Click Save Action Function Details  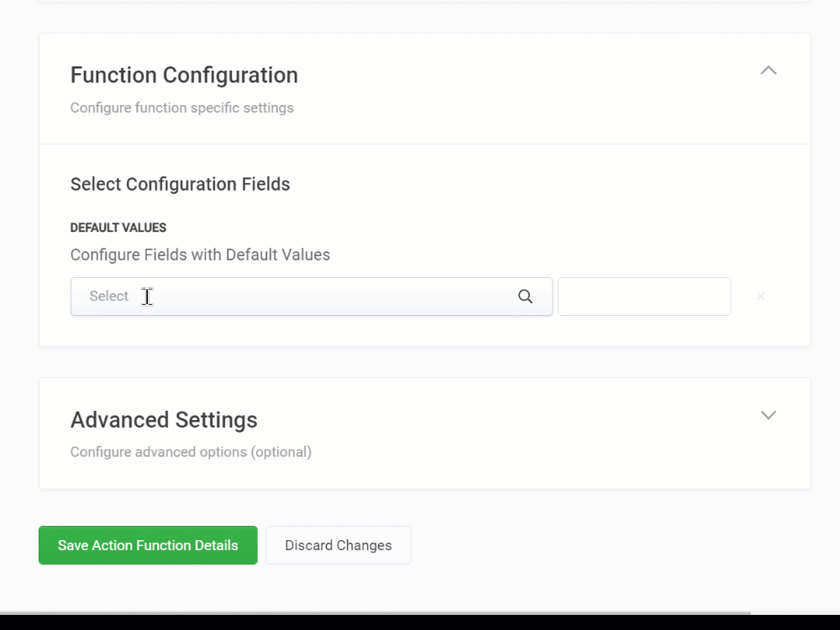[148, 545]
